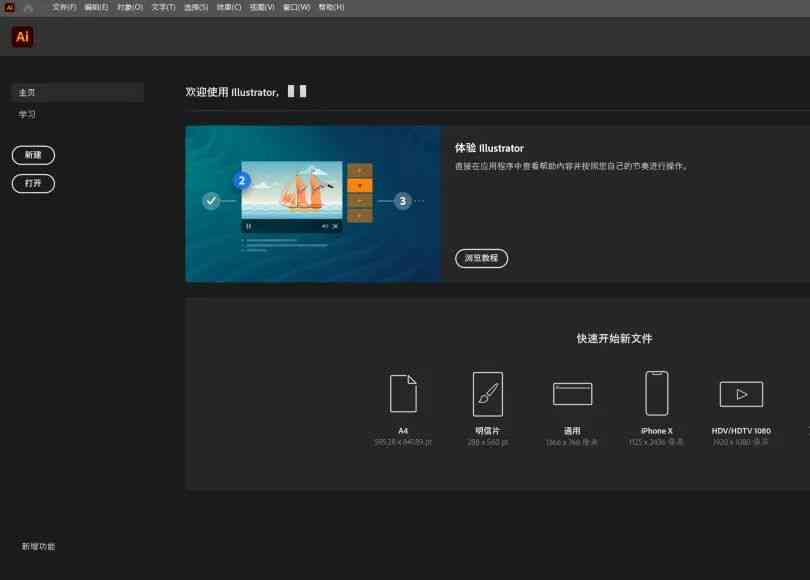
Task: Click the small Ai icon in the title bar
Action: (9, 7)
